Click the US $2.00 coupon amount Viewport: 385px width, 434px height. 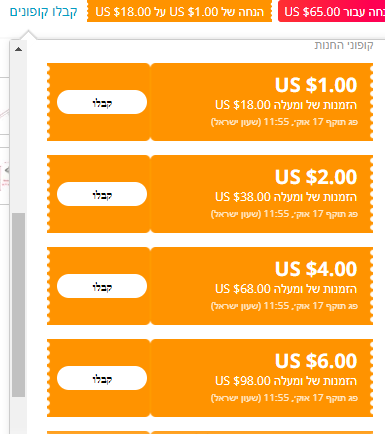(x=316, y=177)
